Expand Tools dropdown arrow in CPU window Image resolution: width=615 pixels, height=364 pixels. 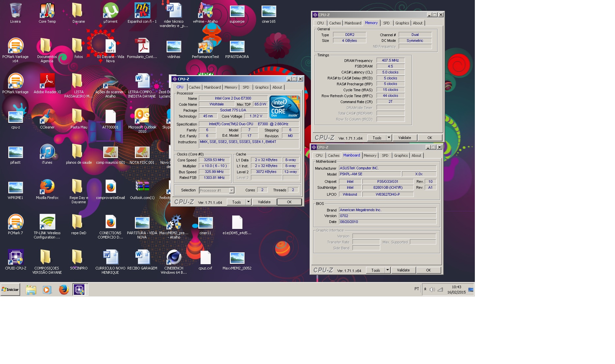pyautogui.click(x=249, y=202)
